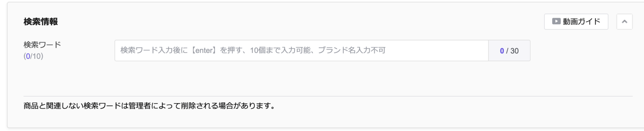Select the gray camera-style icon beside 動画ガイド
The image size is (644, 131).
tap(556, 21)
